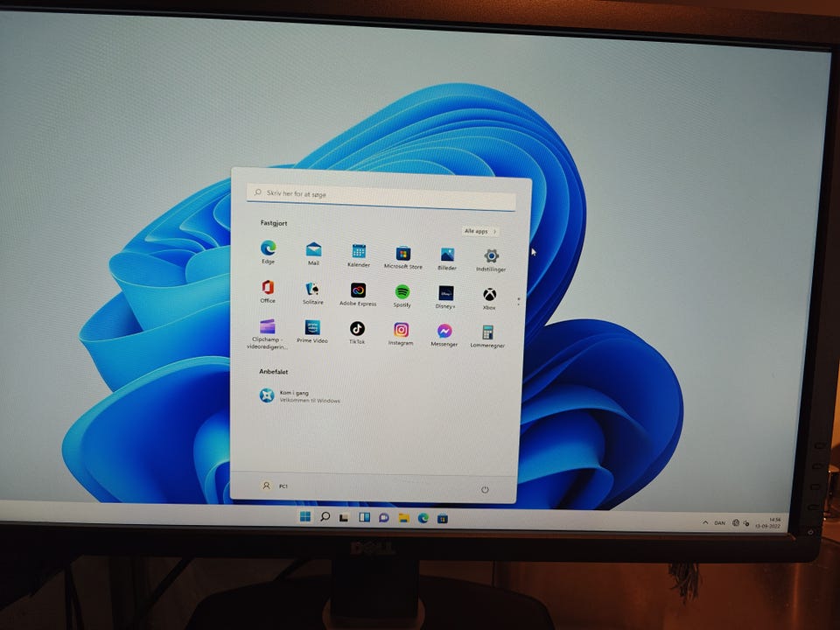Launch the Kalender app
Viewport: 840px width, 630px height.
click(x=359, y=255)
